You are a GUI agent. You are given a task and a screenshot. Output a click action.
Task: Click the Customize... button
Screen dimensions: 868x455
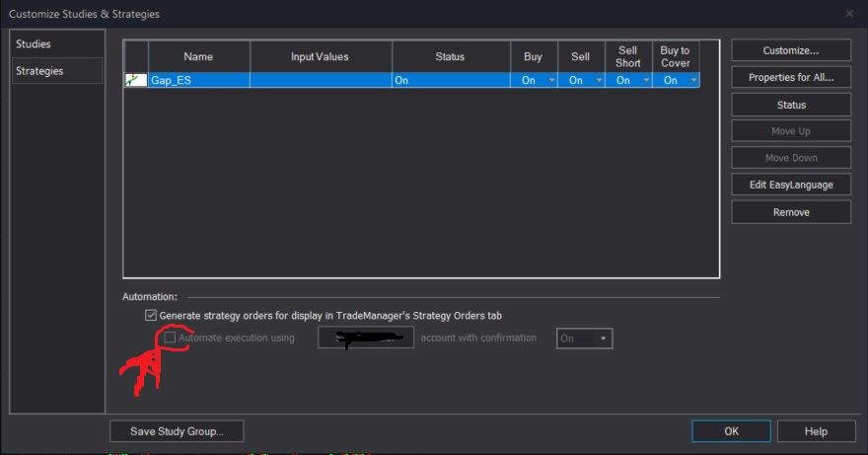790,50
